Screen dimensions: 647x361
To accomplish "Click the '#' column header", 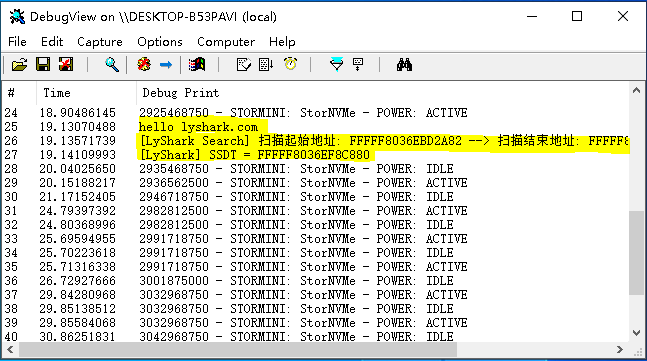I will [19, 93].
